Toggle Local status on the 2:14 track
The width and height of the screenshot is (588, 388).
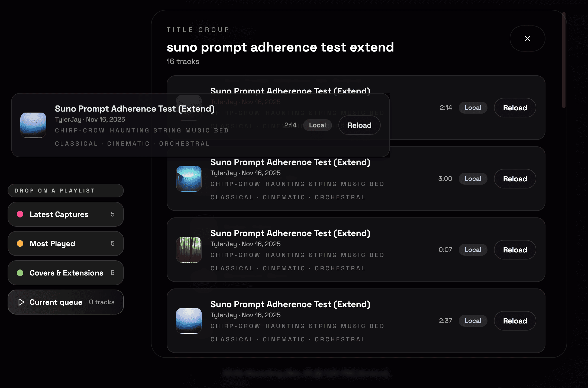pyautogui.click(x=473, y=108)
